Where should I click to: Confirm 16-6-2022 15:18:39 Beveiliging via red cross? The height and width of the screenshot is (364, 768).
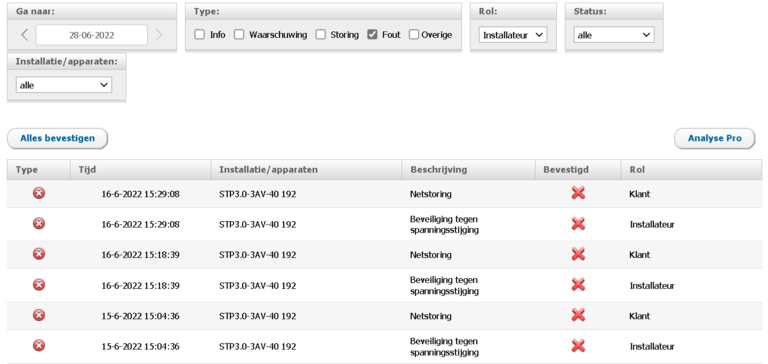tap(578, 285)
